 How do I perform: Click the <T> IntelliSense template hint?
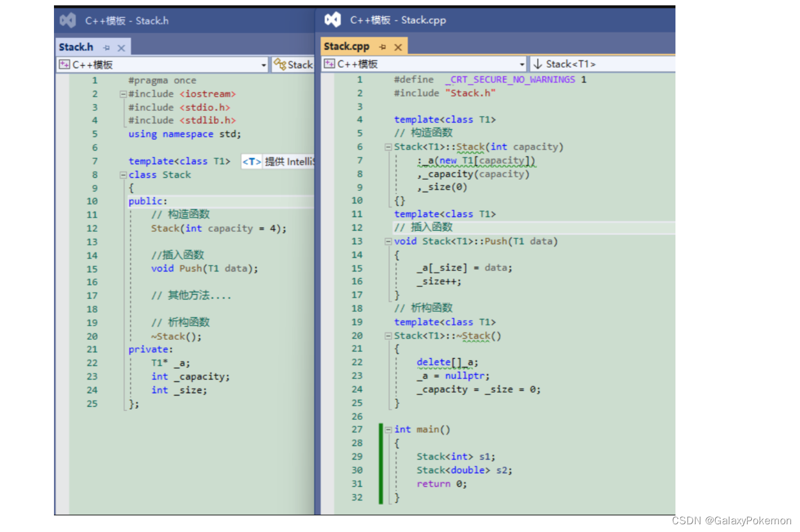tap(252, 161)
